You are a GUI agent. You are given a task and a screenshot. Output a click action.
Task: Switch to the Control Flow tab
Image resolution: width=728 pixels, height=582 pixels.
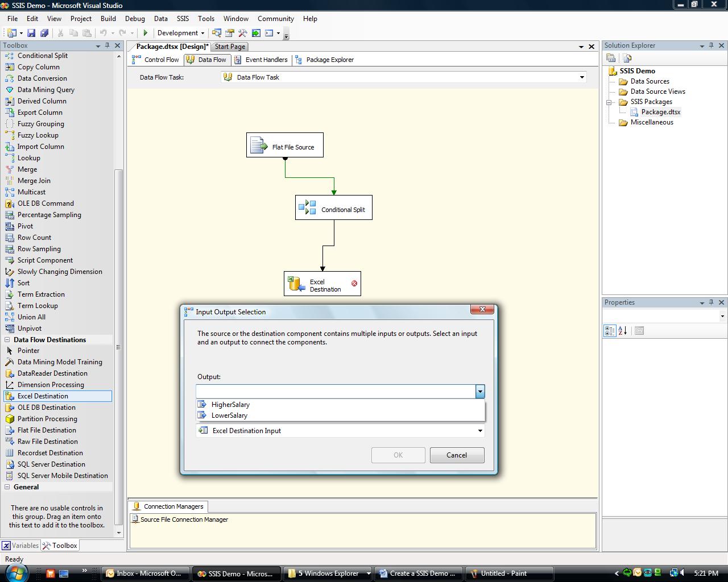pyautogui.click(x=156, y=60)
